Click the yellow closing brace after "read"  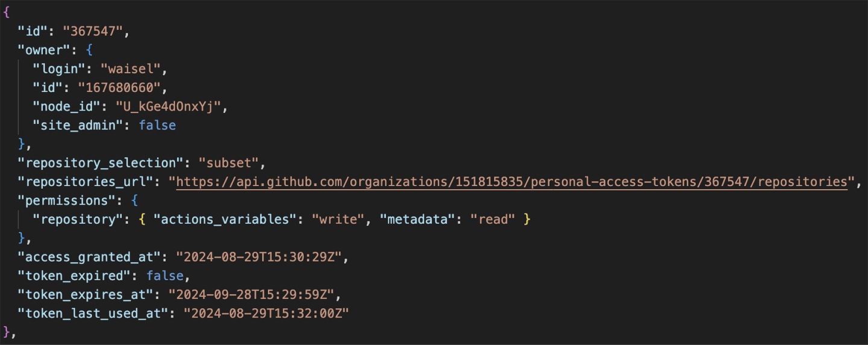(x=527, y=220)
